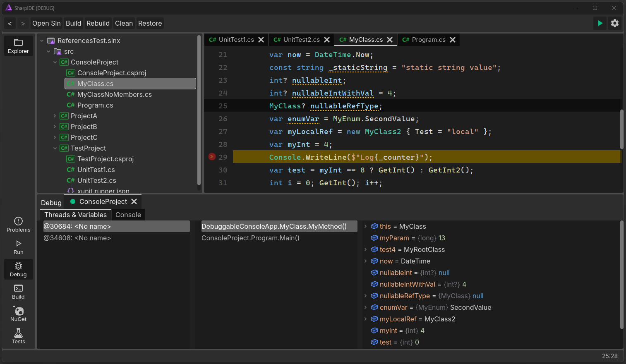Image resolution: width=626 pixels, height=364 pixels.
Task: Open the Explorer sidebar panel
Action: tap(18, 45)
